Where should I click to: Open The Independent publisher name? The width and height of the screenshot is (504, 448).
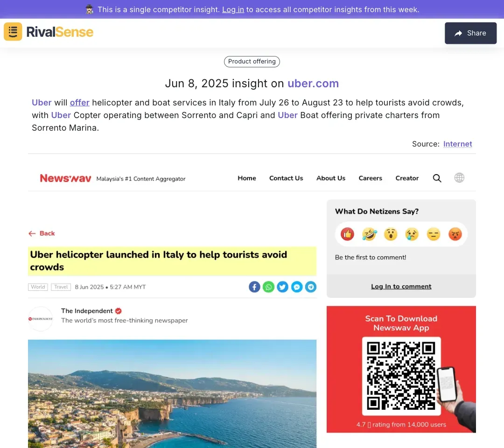87,311
